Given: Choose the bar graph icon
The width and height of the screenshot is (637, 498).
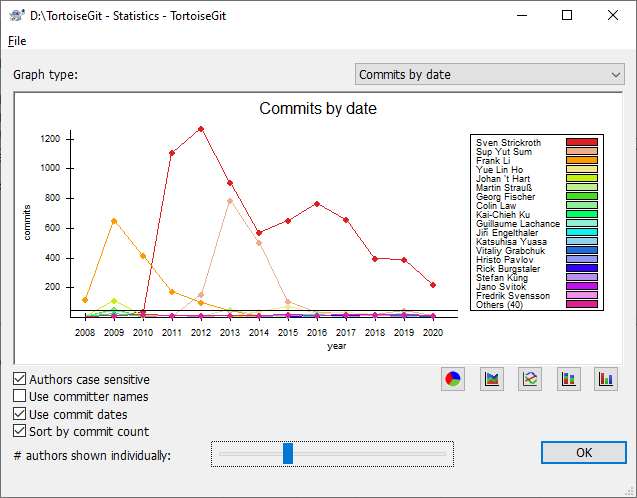Looking at the screenshot, I should pos(606,379).
